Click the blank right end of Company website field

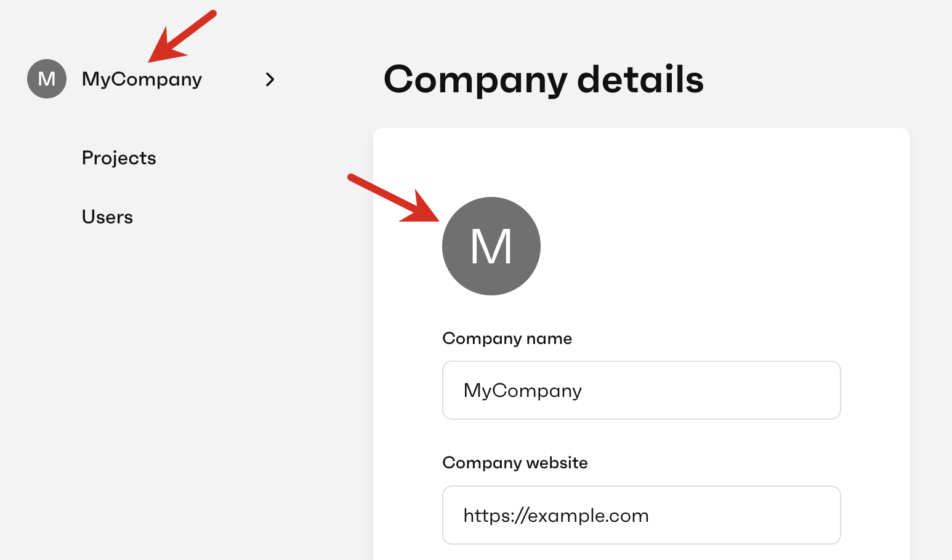coord(770,515)
